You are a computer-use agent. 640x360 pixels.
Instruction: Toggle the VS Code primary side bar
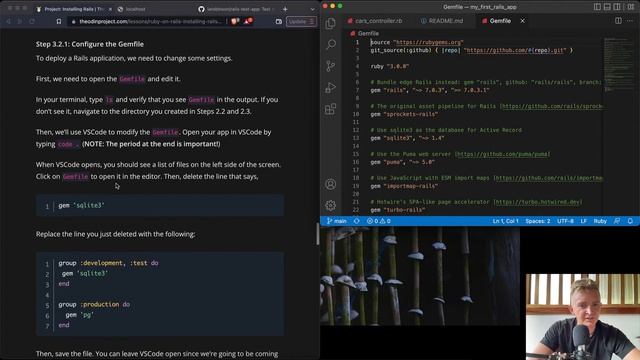click(598, 7)
